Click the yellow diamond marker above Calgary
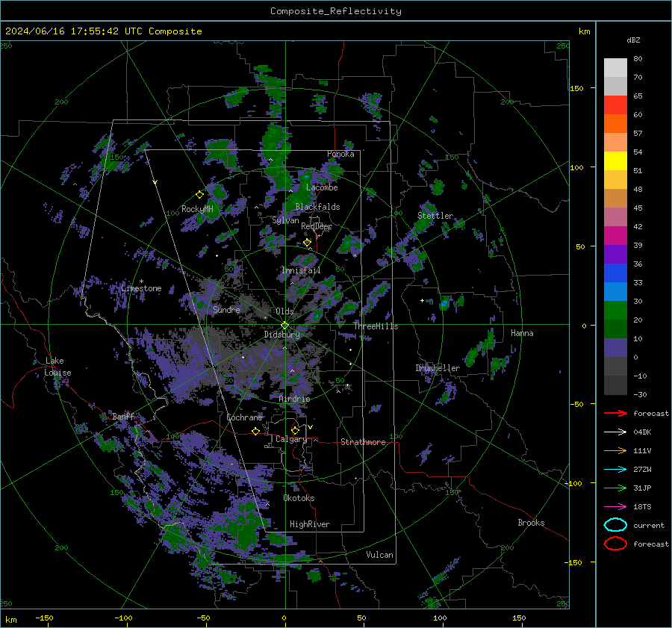This screenshot has width=672, height=628. point(295,430)
